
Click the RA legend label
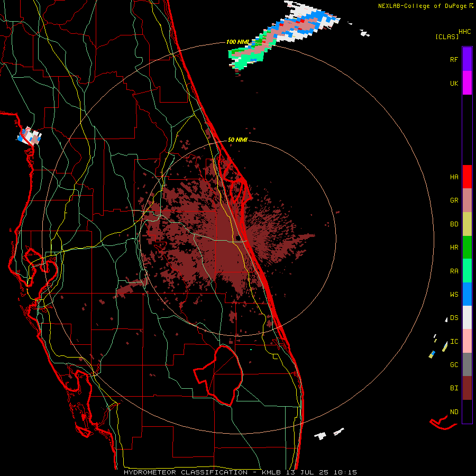point(454,271)
